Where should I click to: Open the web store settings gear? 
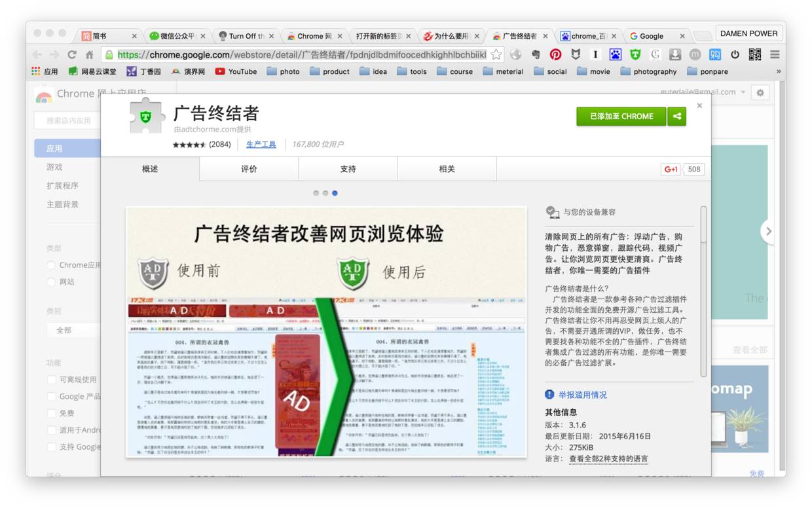point(760,93)
